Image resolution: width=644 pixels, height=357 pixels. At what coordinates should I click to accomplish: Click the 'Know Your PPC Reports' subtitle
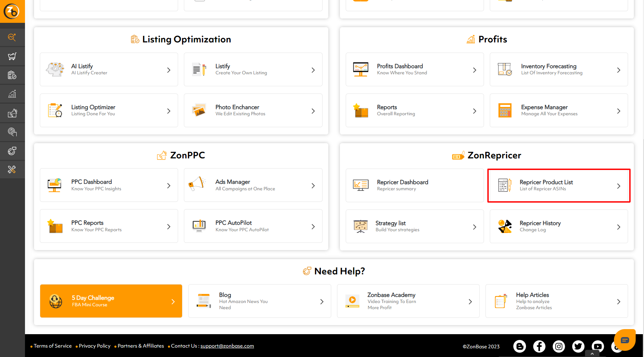click(x=97, y=230)
